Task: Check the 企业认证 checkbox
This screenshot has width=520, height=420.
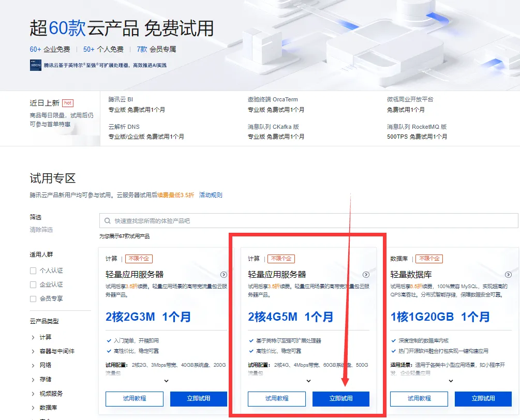Action: click(x=33, y=285)
